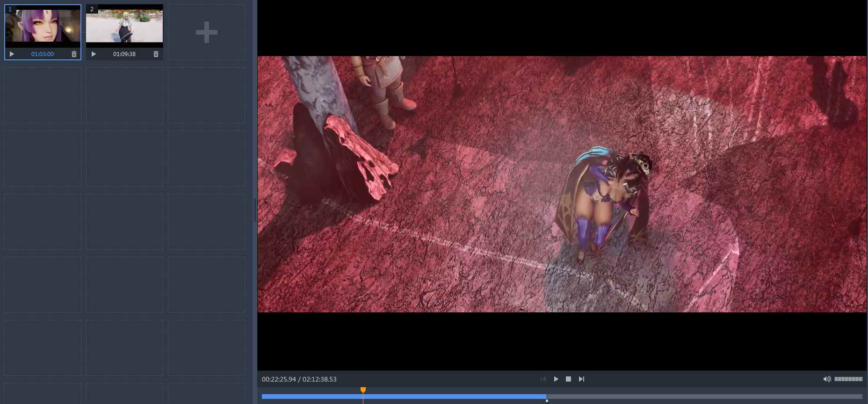
Task: Skip to the next frame button
Action: (581, 379)
